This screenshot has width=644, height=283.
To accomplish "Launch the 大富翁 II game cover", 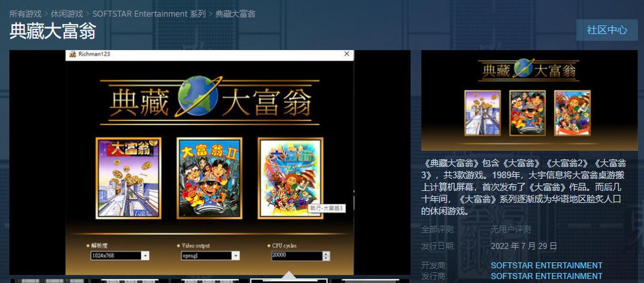I will click(x=209, y=178).
